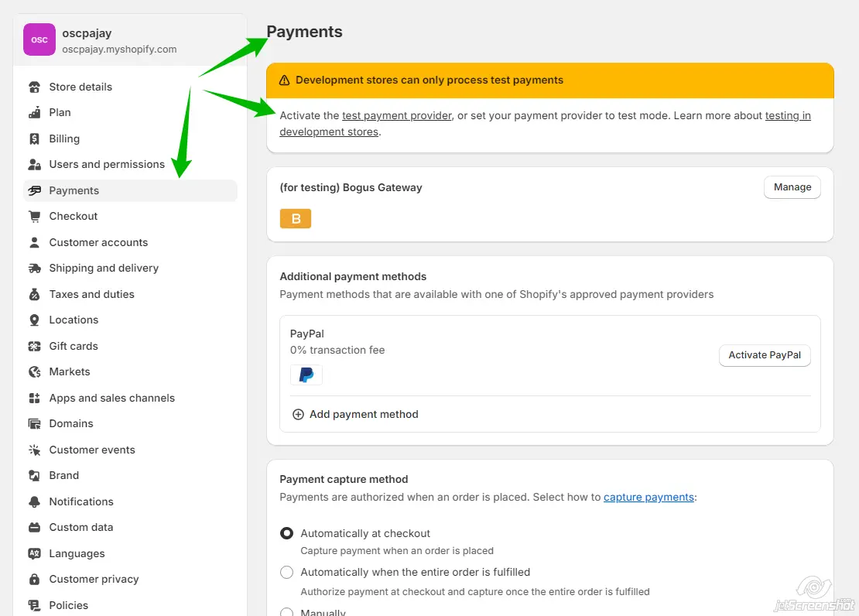Select Automatically at checkout radio option
This screenshot has height=616, width=859.
pyautogui.click(x=287, y=533)
